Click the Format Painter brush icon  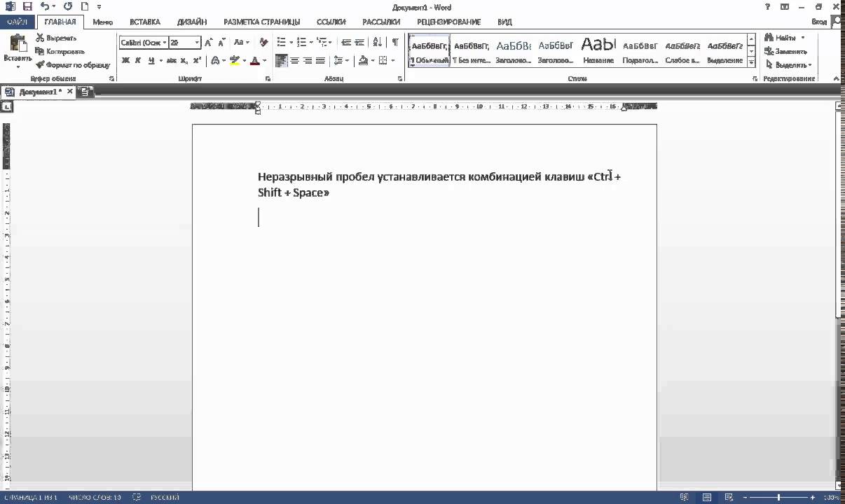(41, 65)
